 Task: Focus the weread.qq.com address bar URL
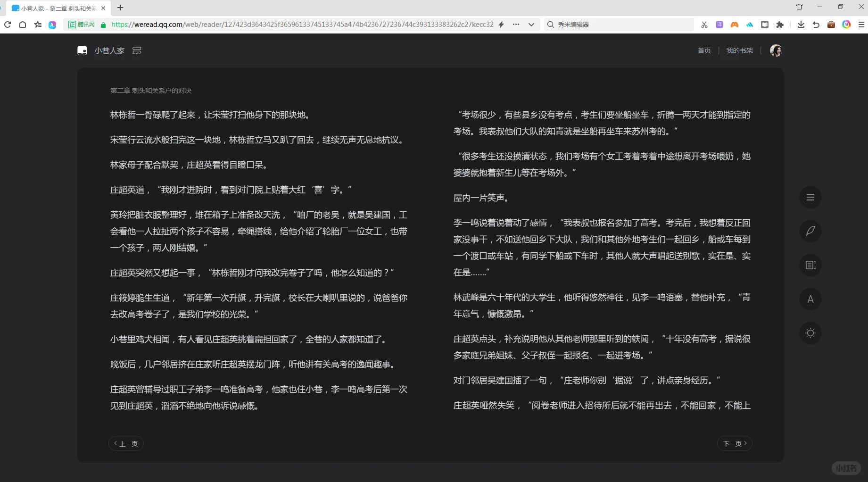(x=302, y=25)
